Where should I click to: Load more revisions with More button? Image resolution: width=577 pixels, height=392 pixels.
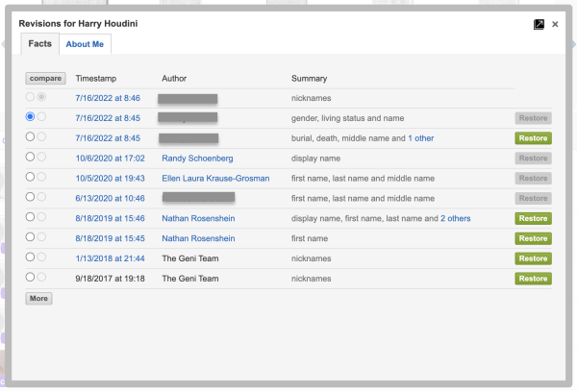38,299
